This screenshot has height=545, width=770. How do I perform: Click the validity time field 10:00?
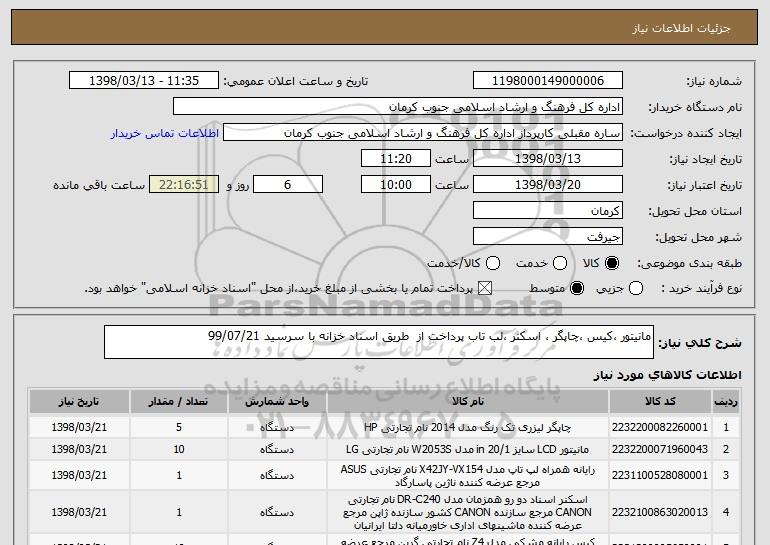click(396, 185)
